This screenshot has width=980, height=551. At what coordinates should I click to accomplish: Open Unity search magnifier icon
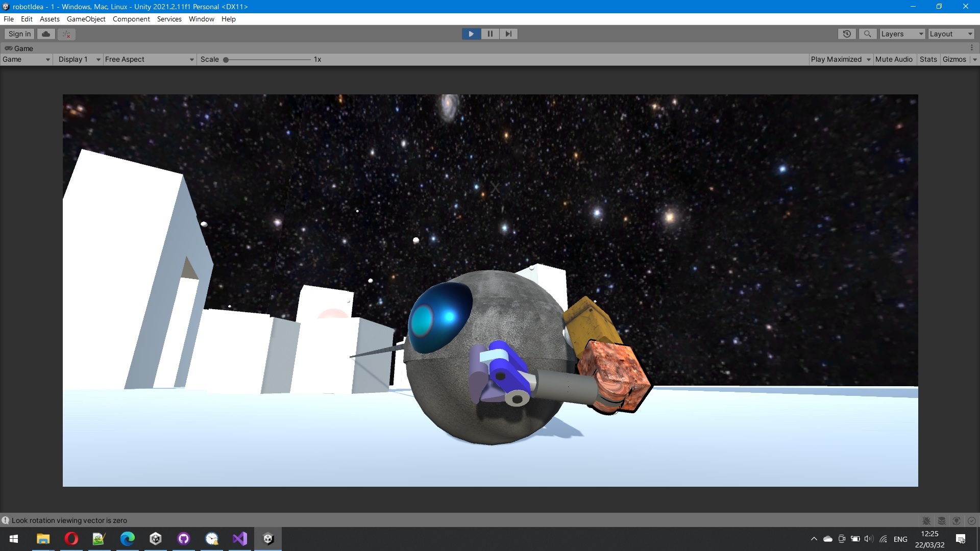click(x=867, y=34)
